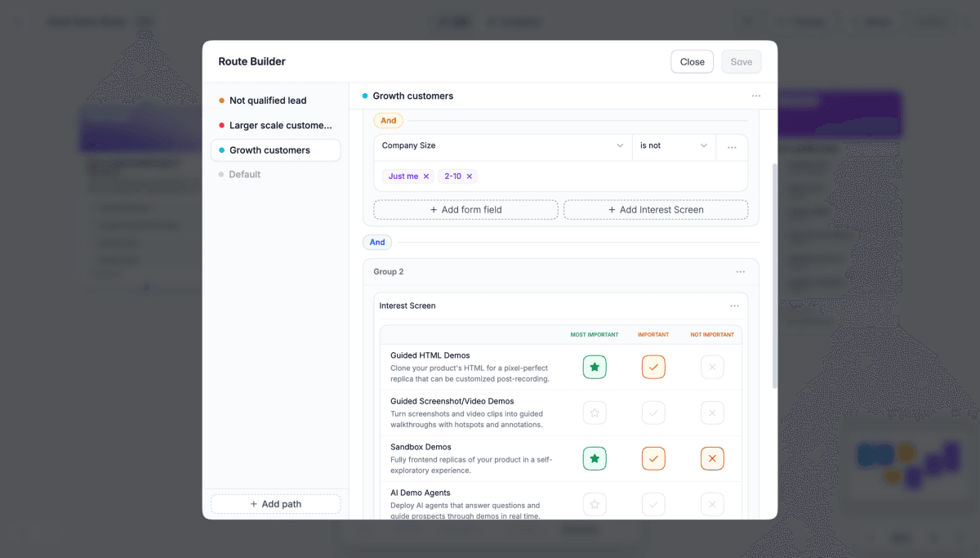Click the "NOT IMPORTANT" column header
Viewport: 980px width, 558px height.
712,335
